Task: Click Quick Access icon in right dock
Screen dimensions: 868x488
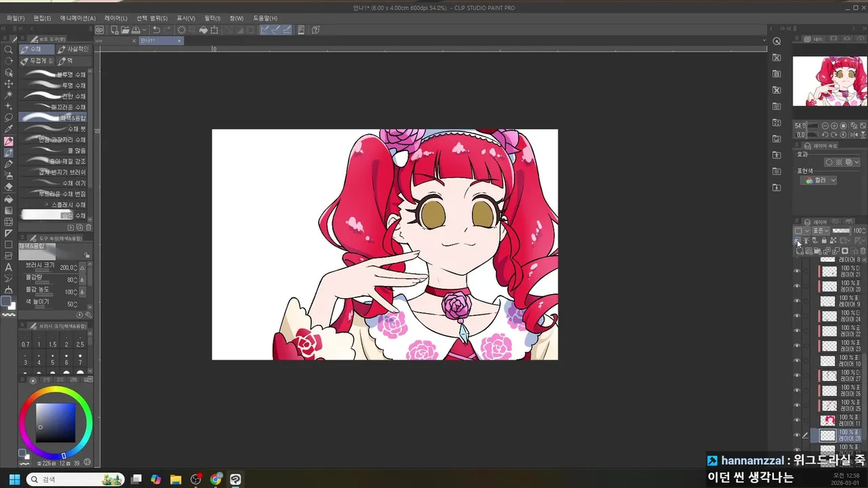Action: [x=777, y=41]
